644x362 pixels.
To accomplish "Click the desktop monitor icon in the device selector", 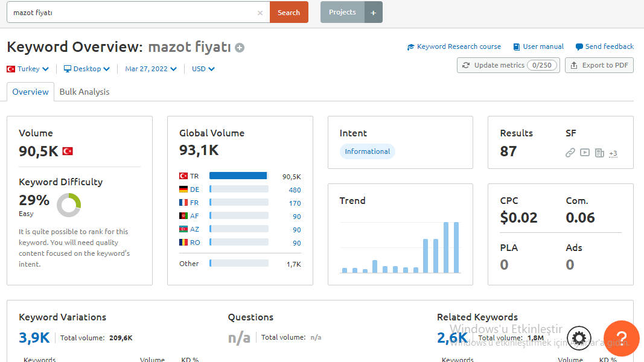I will coord(68,69).
